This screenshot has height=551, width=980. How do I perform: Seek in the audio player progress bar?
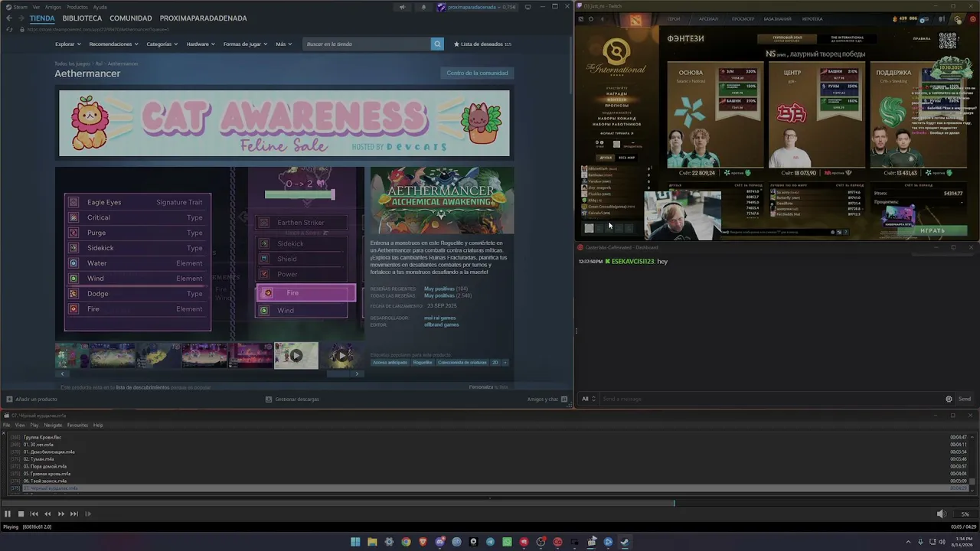(490, 503)
